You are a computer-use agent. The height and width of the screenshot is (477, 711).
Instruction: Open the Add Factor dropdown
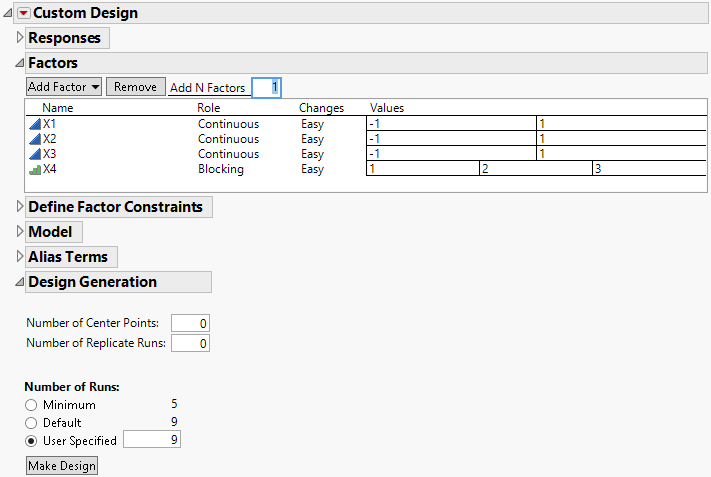tap(64, 87)
